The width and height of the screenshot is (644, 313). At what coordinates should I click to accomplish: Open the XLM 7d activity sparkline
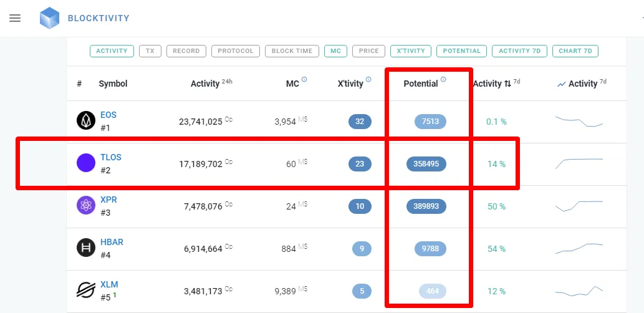(579, 291)
